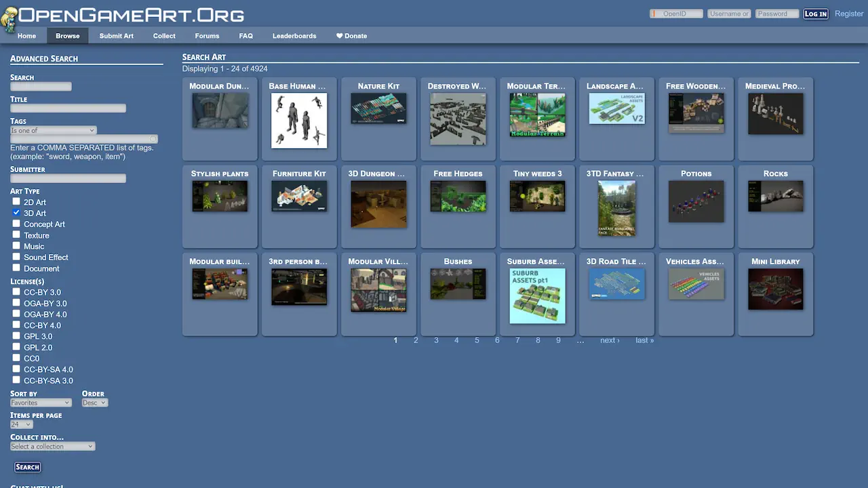Click the Log in button

pyautogui.click(x=815, y=14)
